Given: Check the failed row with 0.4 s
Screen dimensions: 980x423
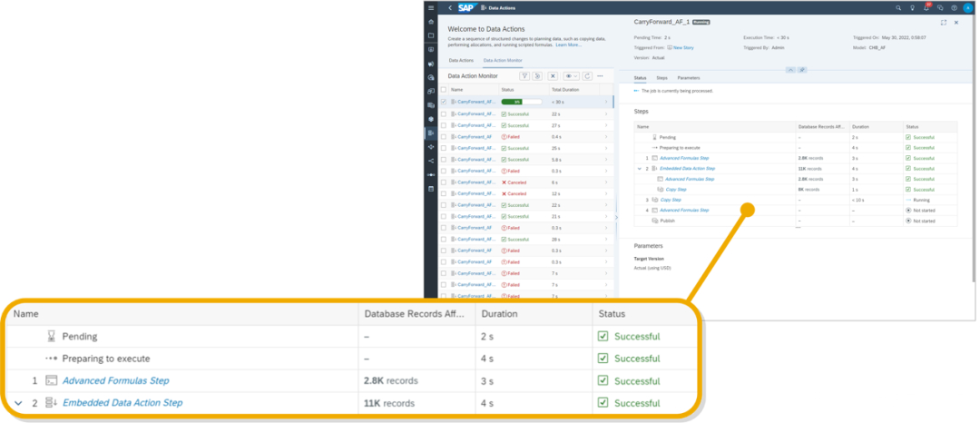Looking at the screenshot, I should click(444, 136).
